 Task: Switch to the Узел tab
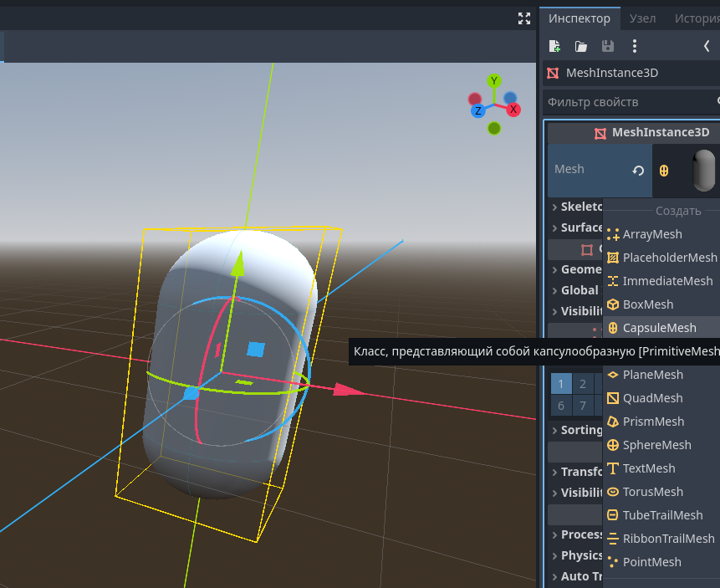642,18
